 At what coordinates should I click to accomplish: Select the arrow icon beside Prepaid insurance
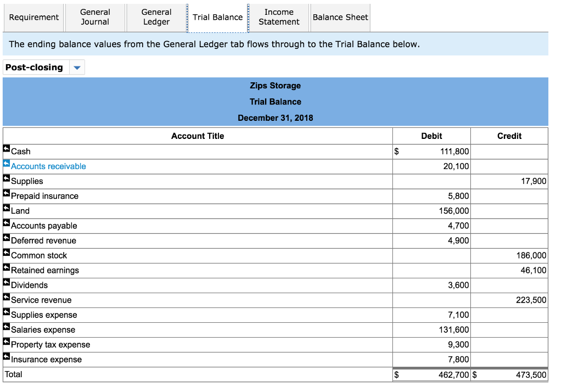coord(5,193)
